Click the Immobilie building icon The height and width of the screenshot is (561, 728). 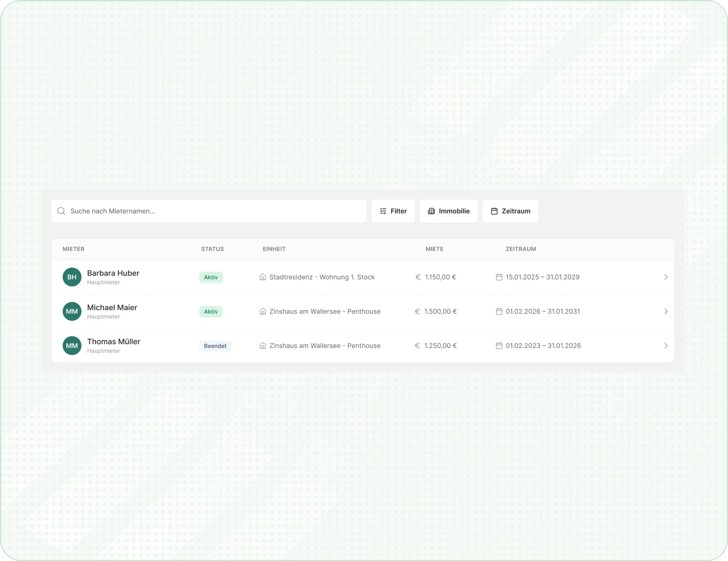click(x=431, y=211)
